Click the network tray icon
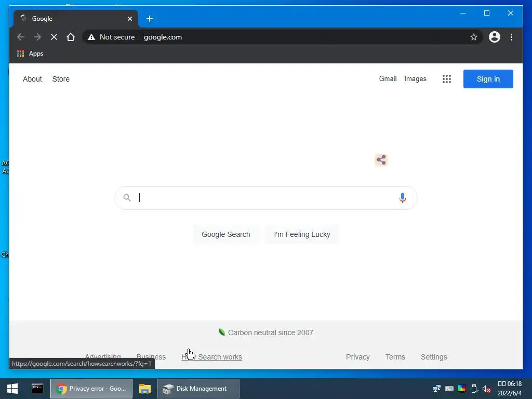The width and height of the screenshot is (532, 399). (436, 389)
